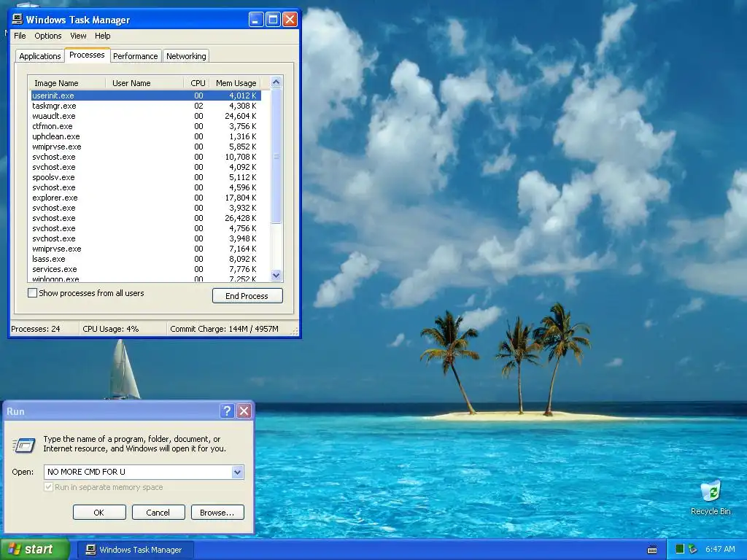747x560 pixels.
Task: Expand the Open field dropdown arrow
Action: point(237,472)
